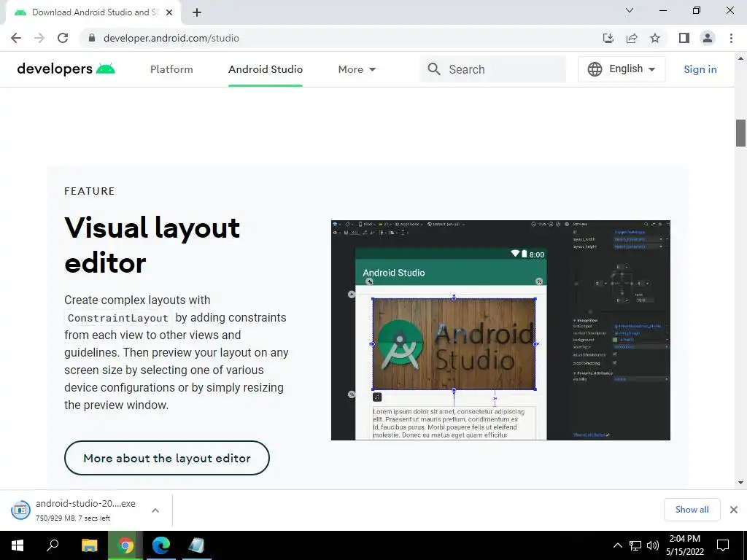This screenshot has height=560, width=747.
Task: Select the Android Studio nav tab
Action: pos(266,69)
